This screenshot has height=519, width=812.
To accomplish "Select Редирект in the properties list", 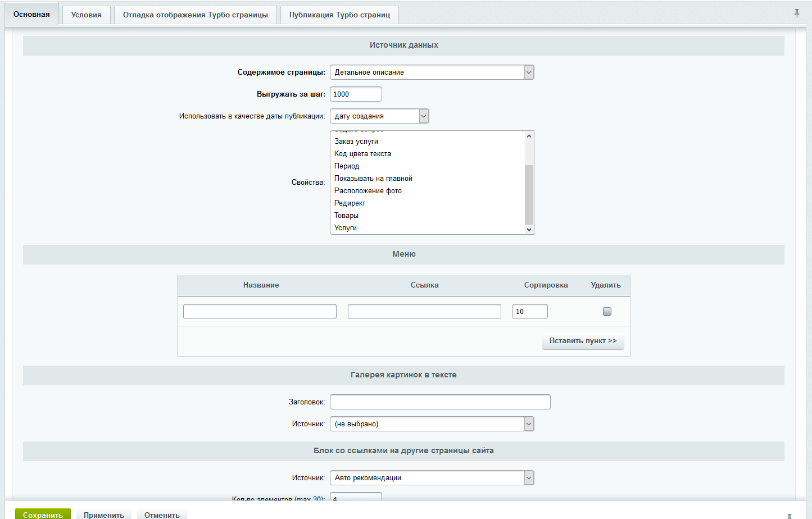I will point(350,203).
